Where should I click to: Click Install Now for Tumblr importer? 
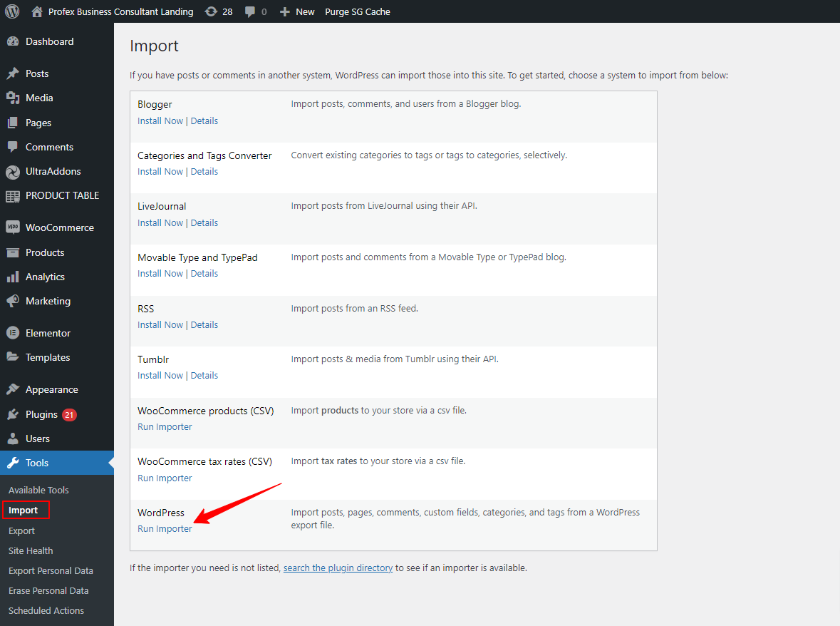coord(160,376)
